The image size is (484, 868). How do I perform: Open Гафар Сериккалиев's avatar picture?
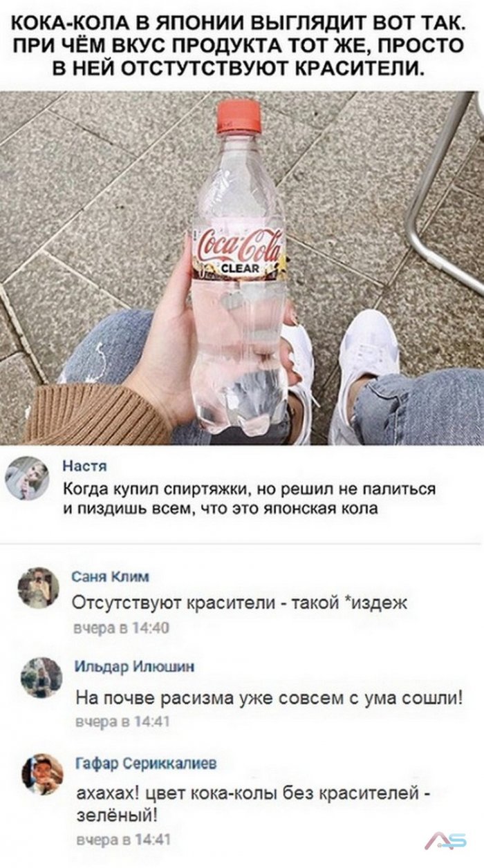pos(42,774)
